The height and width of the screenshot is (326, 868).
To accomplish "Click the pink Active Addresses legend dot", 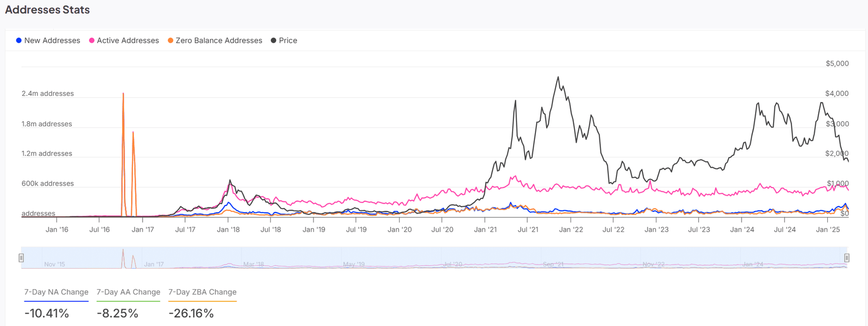I will click(x=92, y=41).
